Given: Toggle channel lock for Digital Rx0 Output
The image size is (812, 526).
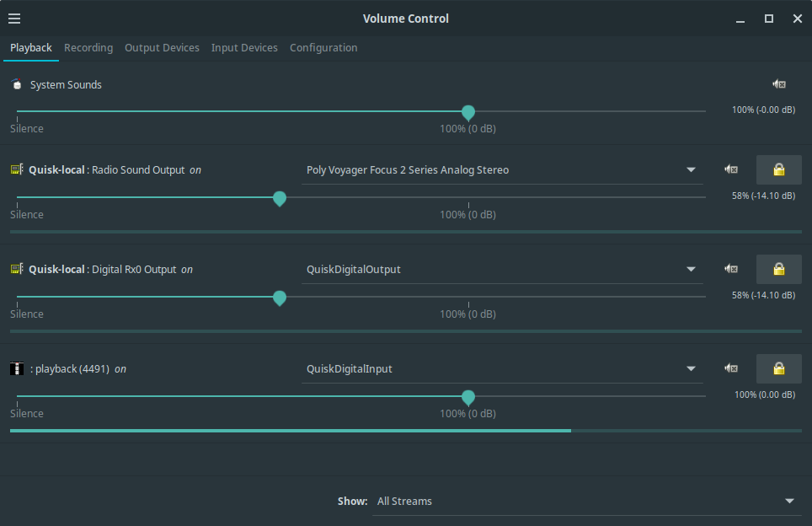Looking at the screenshot, I should pos(778,270).
